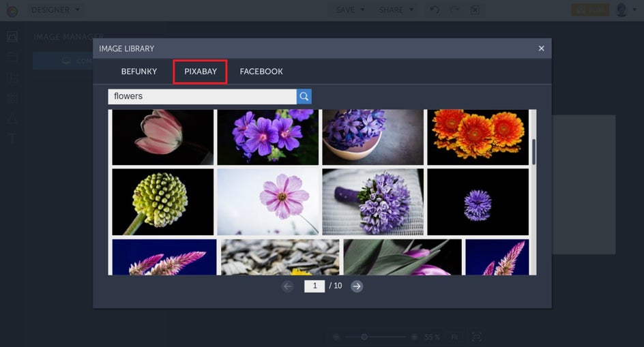
Task: Select the orange gerbera flowers thumbnail
Action: 478,137
